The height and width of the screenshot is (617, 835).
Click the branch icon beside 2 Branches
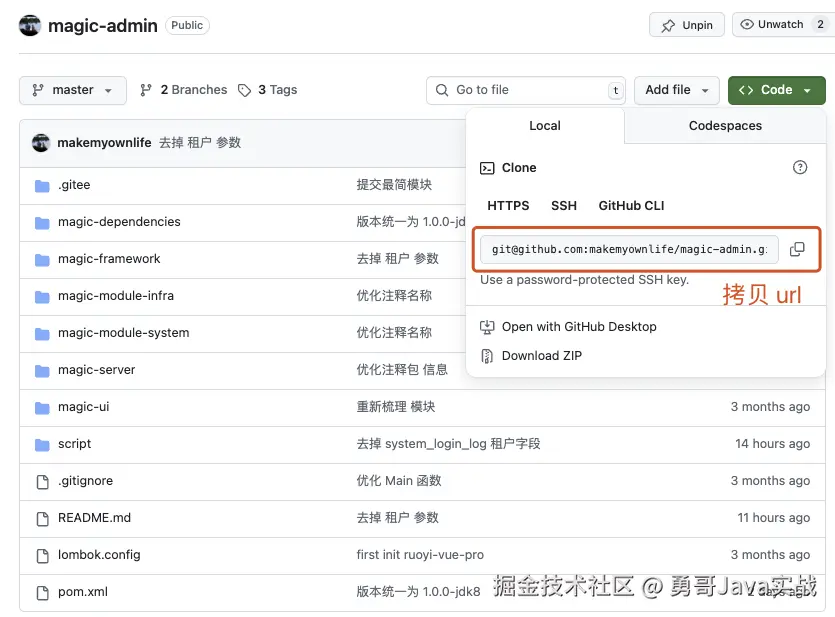(146, 90)
